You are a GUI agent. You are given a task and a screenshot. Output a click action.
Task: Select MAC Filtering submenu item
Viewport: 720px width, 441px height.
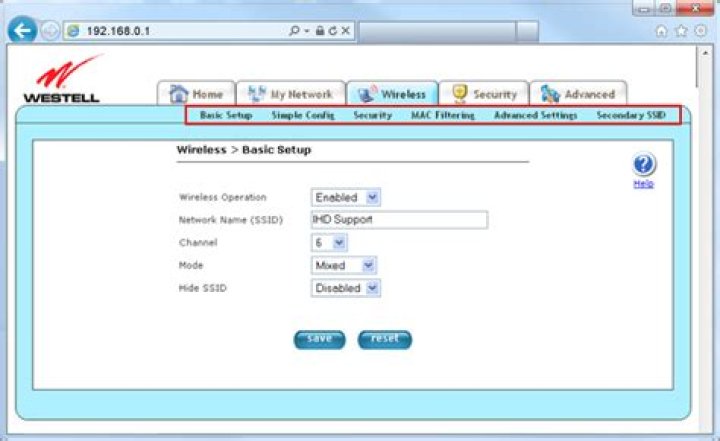[442, 116]
